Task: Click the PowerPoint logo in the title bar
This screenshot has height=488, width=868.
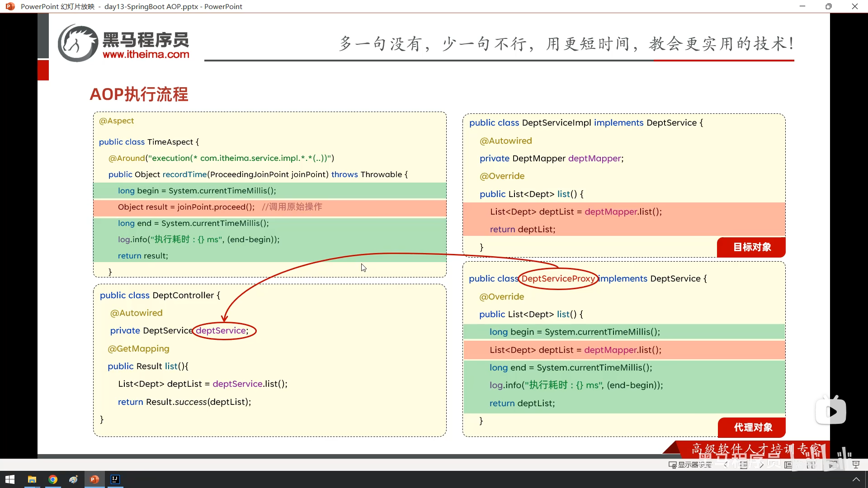Action: point(10,6)
